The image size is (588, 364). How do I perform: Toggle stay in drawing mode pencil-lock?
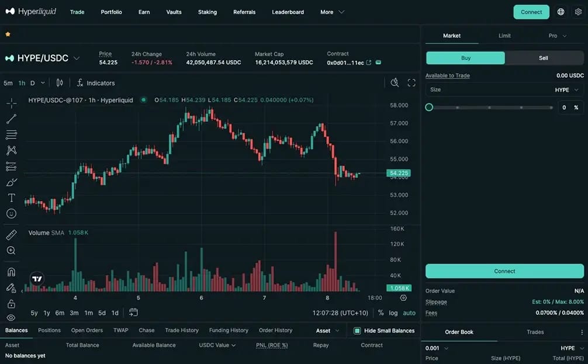(11, 288)
